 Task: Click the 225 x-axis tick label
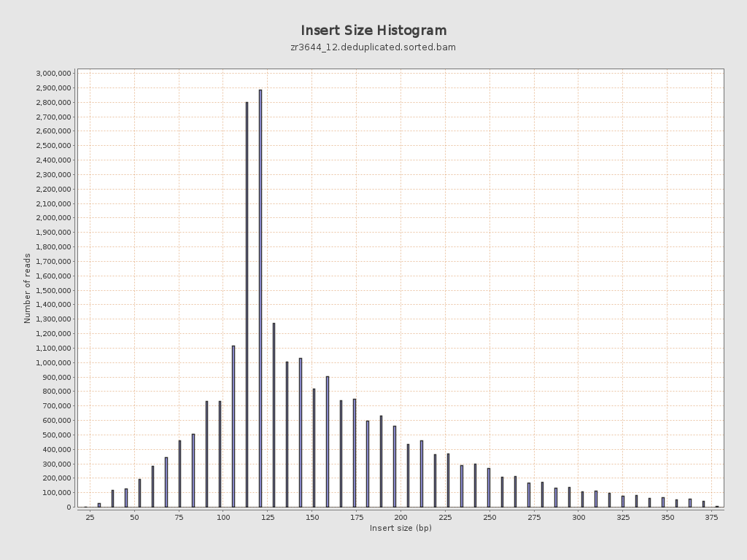pos(445,518)
